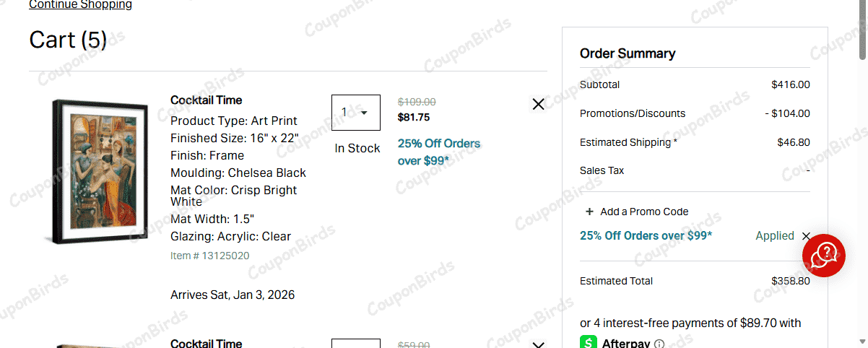The height and width of the screenshot is (348, 868).
Task: Click the Cart (5) heading
Action: coord(68,40)
